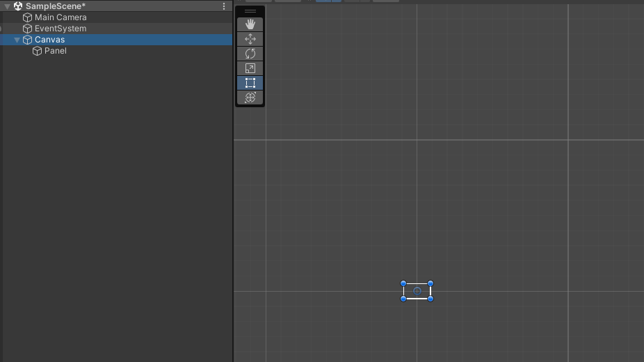Click the bottom-right rect handle in scene
644x362 pixels.
[430, 299]
